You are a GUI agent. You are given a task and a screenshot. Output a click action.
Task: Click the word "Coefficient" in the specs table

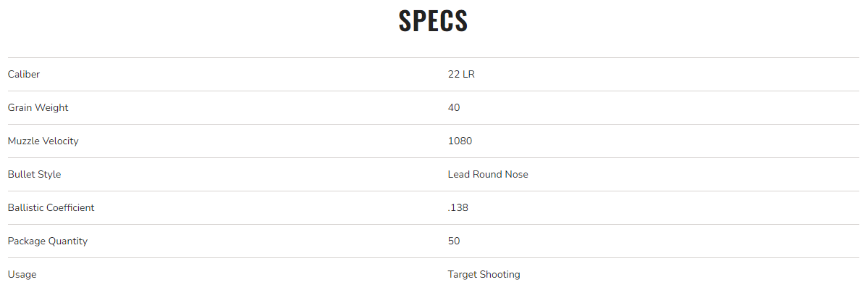coord(70,207)
